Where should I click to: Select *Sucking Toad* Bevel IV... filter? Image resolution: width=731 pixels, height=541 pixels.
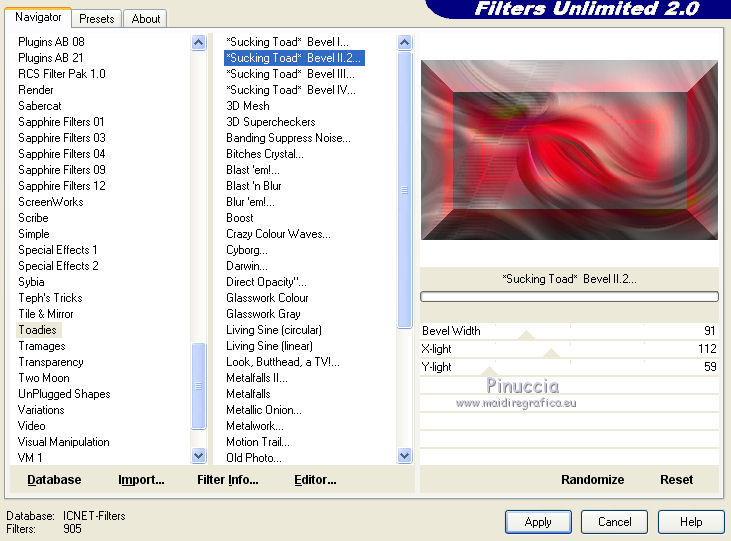290,90
